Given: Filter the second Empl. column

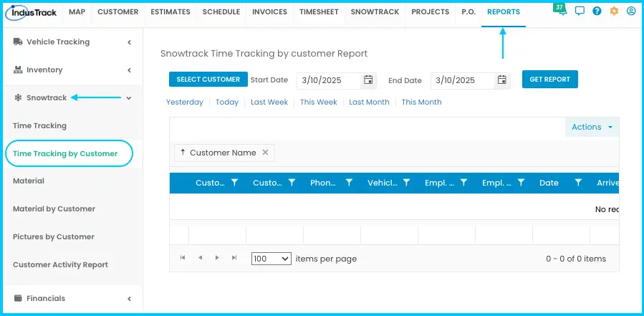Looking at the screenshot, I should pos(522,183).
